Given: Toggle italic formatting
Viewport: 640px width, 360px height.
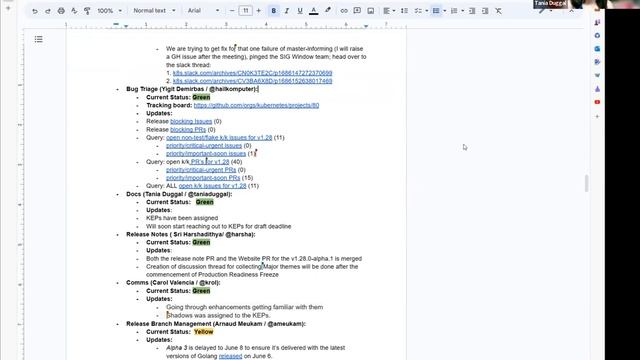Looking at the screenshot, I should [287, 11].
